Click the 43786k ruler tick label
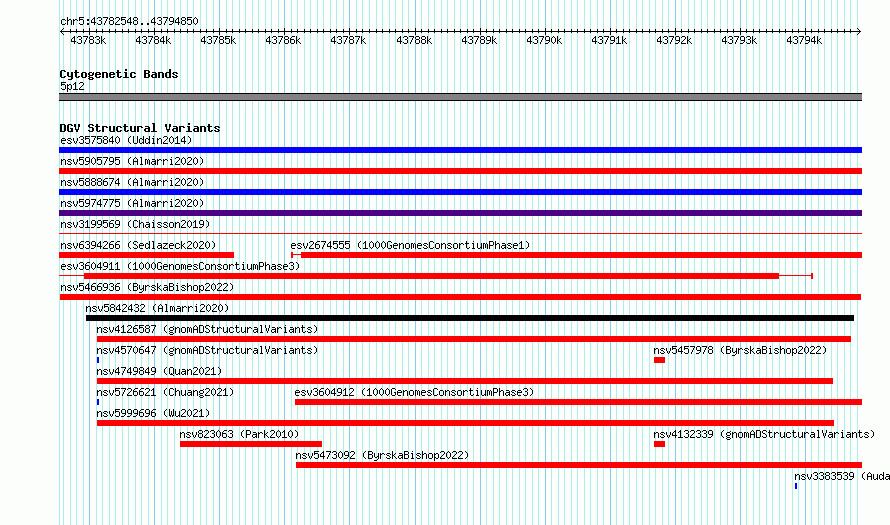This screenshot has width=890, height=525. (x=283, y=40)
